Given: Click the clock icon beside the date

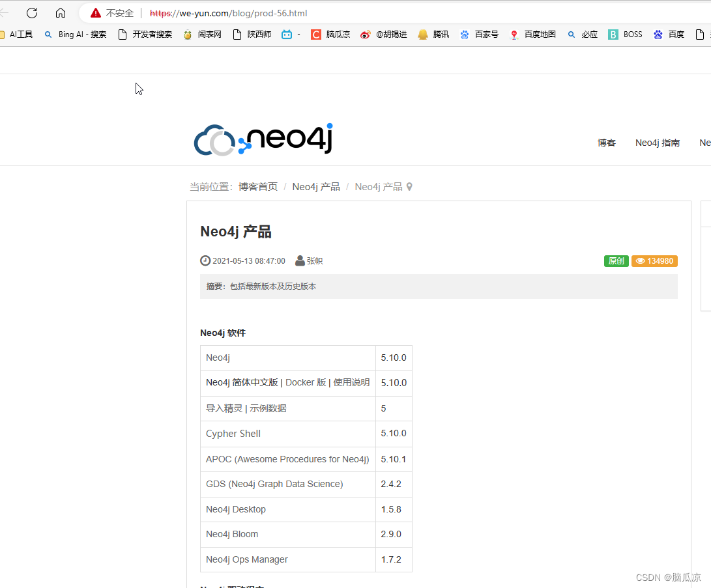Looking at the screenshot, I should [x=205, y=261].
